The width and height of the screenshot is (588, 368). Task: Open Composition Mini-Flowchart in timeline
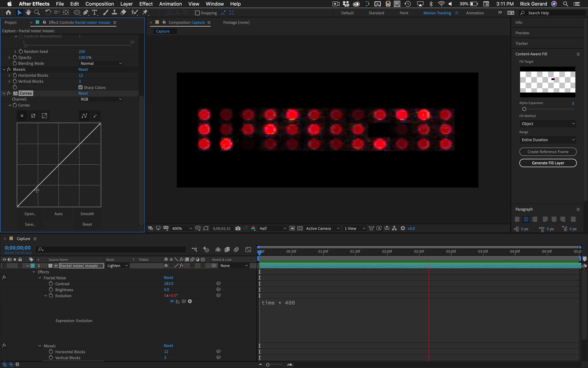[x=194, y=250]
